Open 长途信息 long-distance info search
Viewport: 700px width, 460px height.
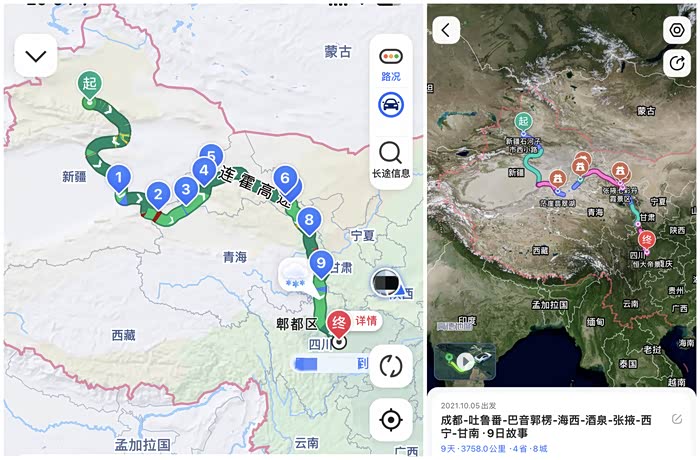point(391,160)
